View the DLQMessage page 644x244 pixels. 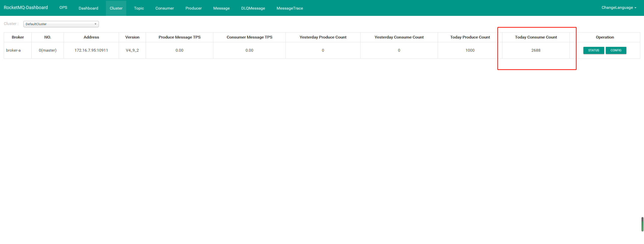click(253, 8)
